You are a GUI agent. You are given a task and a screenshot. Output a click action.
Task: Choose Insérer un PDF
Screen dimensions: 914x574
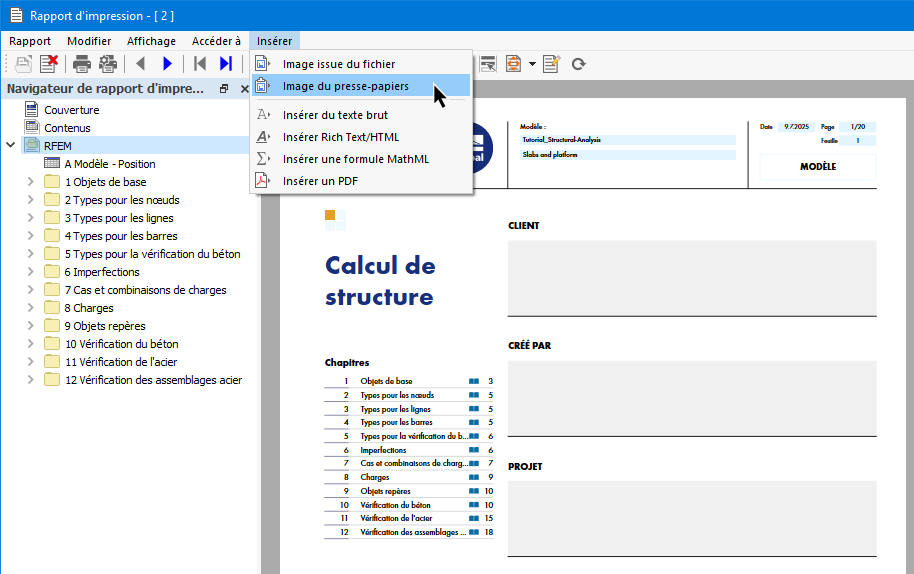coord(361,181)
